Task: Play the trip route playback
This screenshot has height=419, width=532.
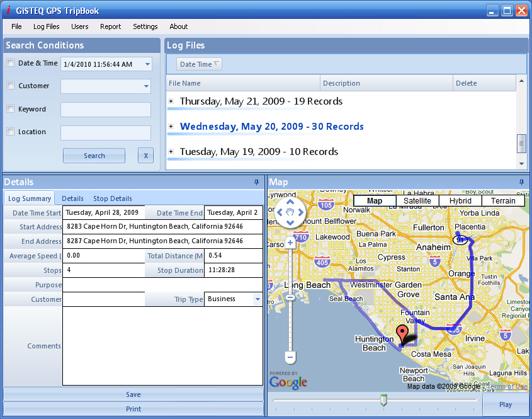Action: coord(505,405)
